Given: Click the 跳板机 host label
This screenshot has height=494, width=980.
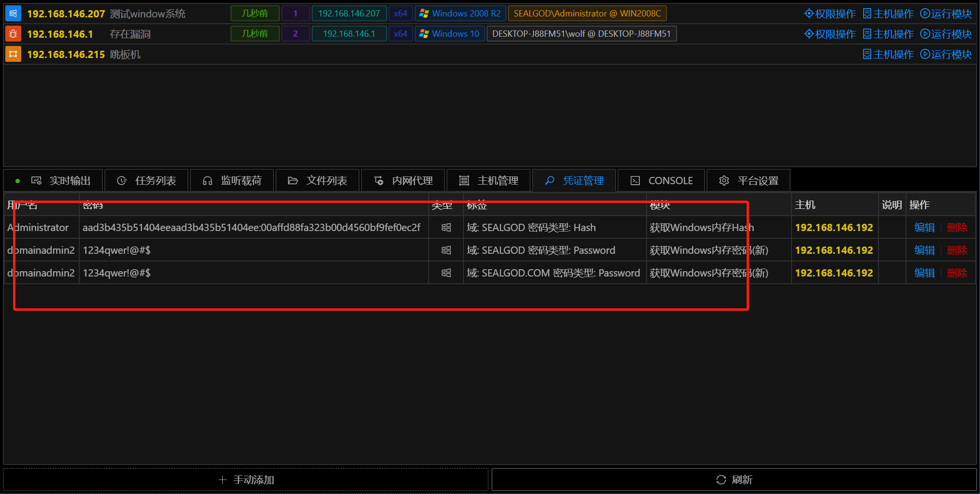Looking at the screenshot, I should pyautogui.click(x=125, y=54).
